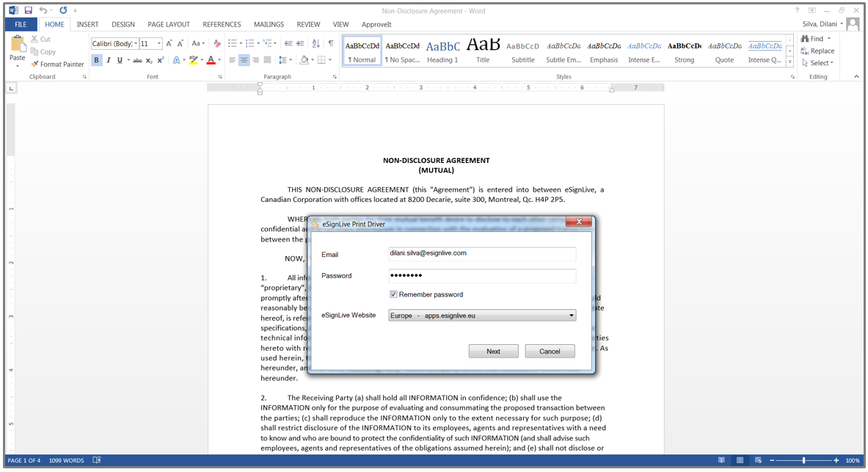The width and height of the screenshot is (868, 472).
Task: Open proofing errors icon in status bar
Action: (x=96, y=460)
